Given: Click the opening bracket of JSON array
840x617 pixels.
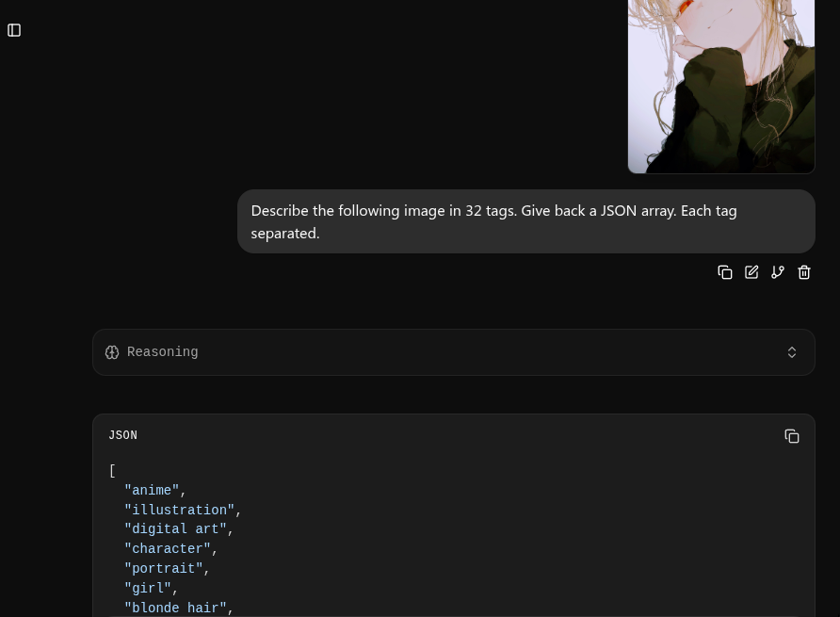Looking at the screenshot, I should tap(112, 471).
